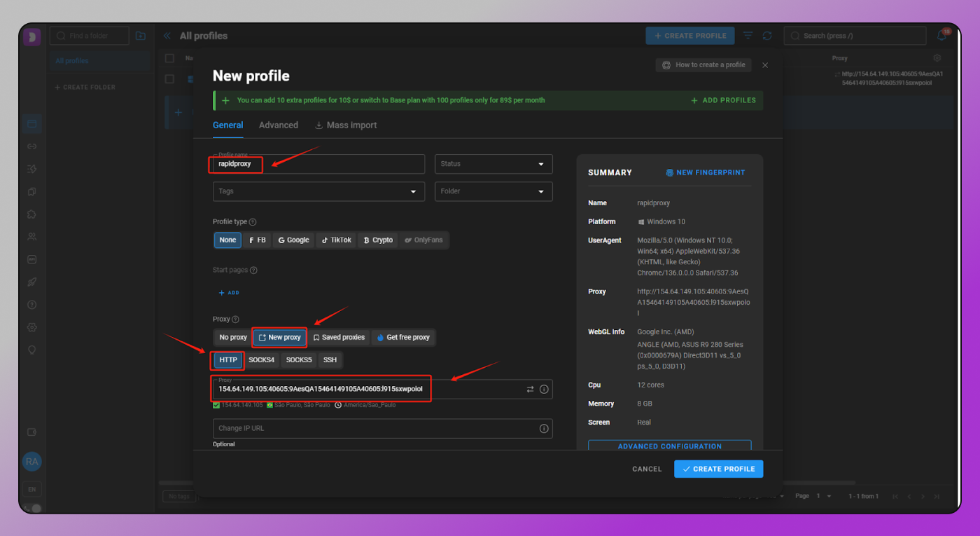This screenshot has height=536, width=980.
Task: Choose the New proxy option
Action: pos(279,338)
